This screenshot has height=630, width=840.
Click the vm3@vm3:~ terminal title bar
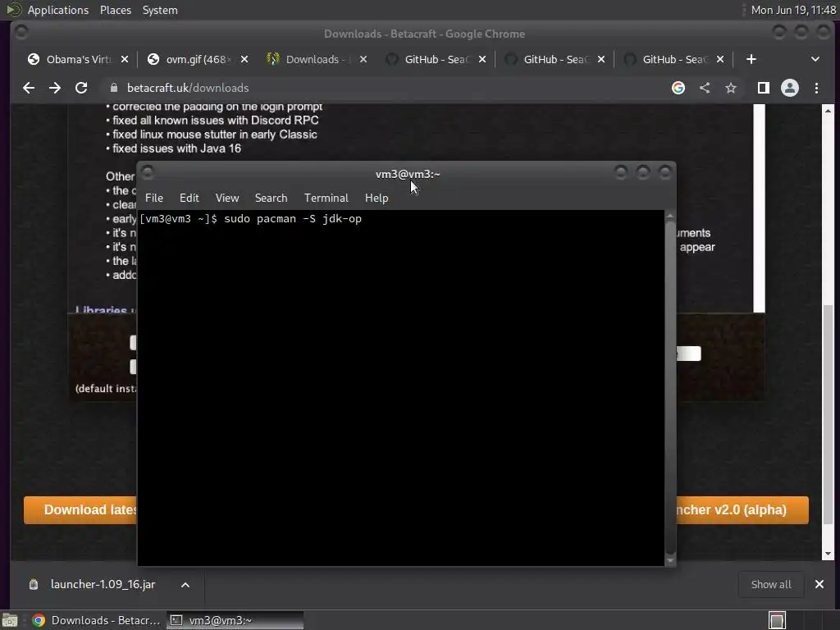[407, 174]
